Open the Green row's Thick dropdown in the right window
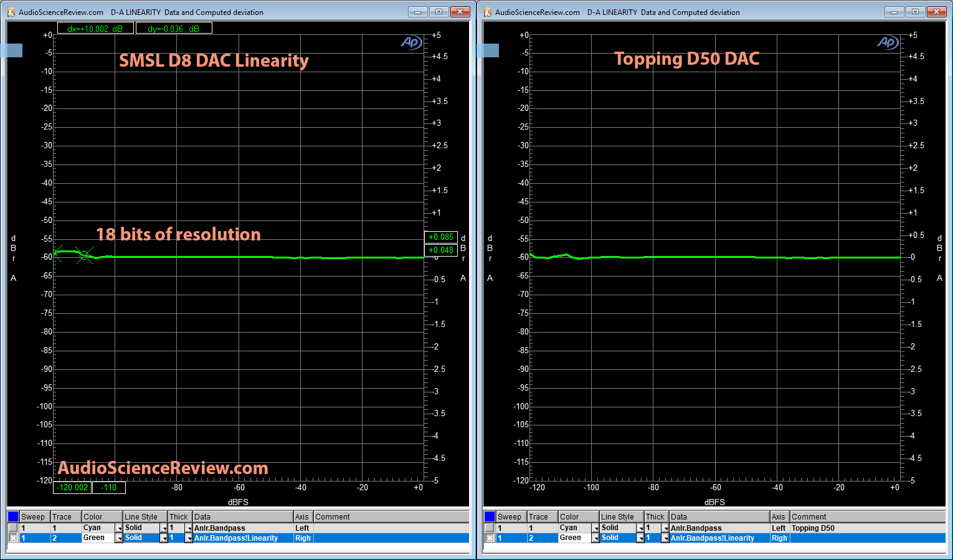 click(x=665, y=538)
